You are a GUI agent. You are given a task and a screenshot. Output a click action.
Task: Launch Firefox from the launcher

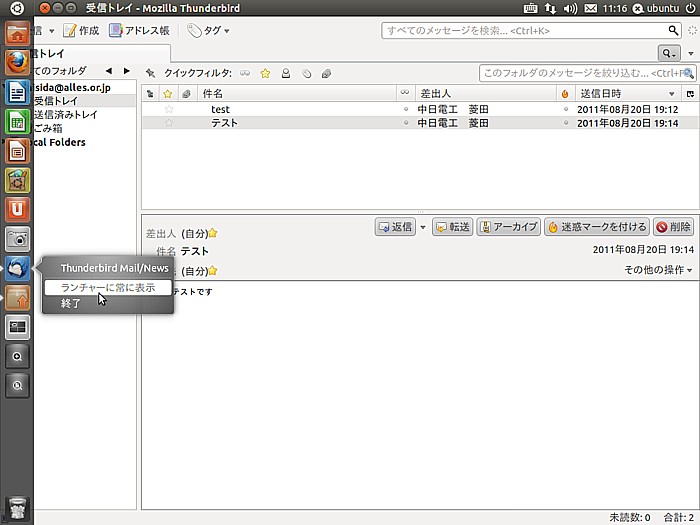tap(17, 62)
